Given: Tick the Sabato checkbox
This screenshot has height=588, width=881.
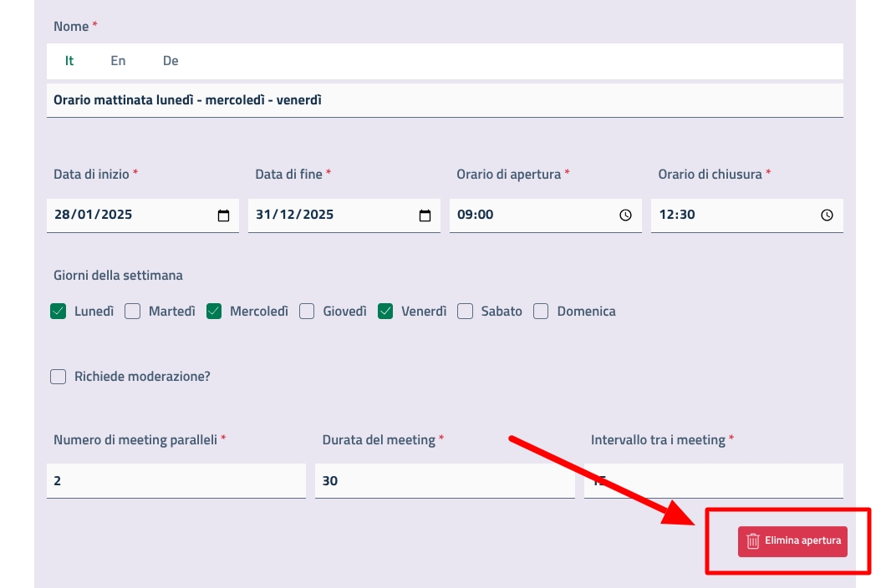Looking at the screenshot, I should click(x=466, y=312).
